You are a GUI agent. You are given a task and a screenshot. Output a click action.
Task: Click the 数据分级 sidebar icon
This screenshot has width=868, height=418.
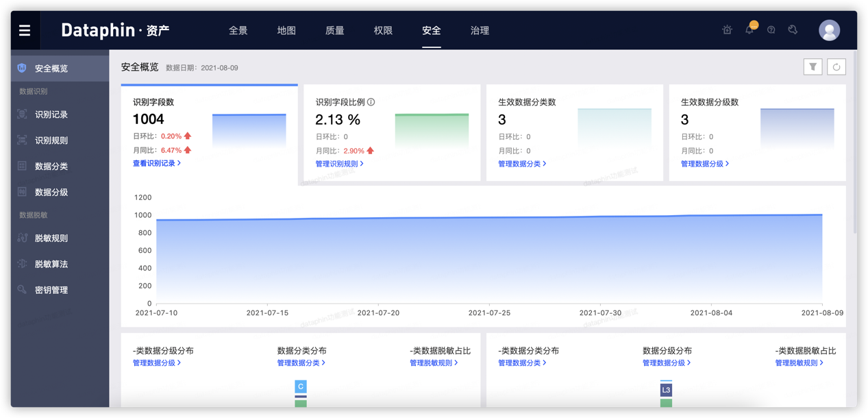click(x=22, y=192)
